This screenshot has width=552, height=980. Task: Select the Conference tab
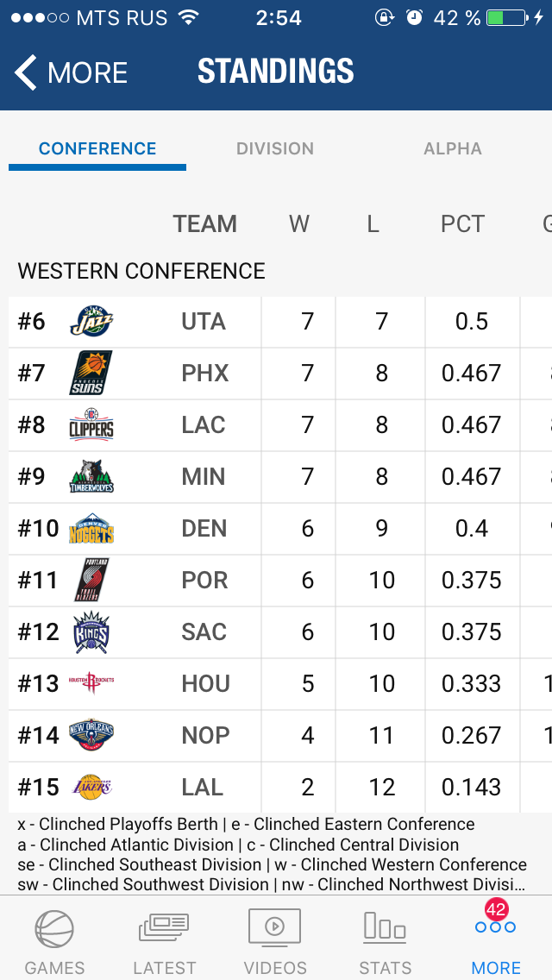(97, 148)
